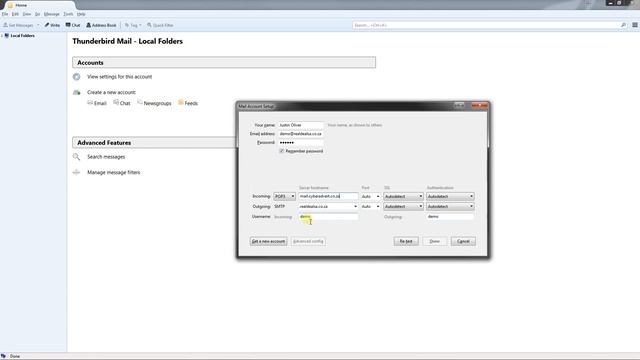Click the Search messages link
This screenshot has height=360, width=640.
[106, 157]
